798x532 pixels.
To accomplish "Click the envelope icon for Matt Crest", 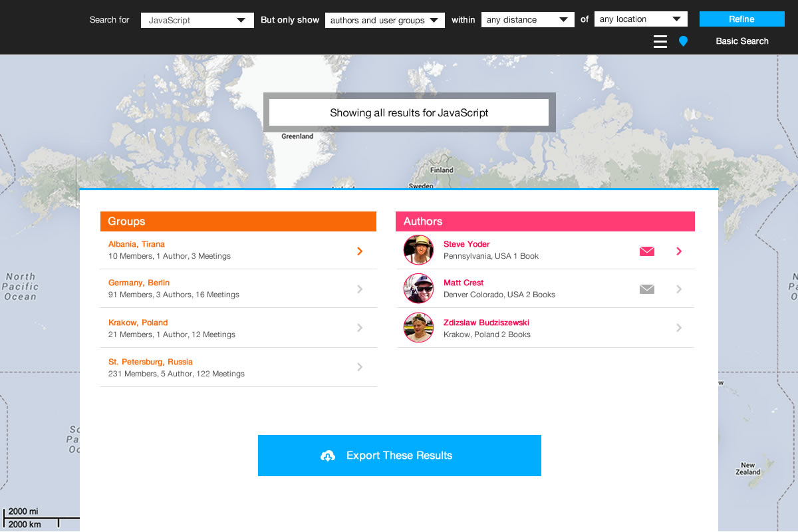I will point(646,289).
